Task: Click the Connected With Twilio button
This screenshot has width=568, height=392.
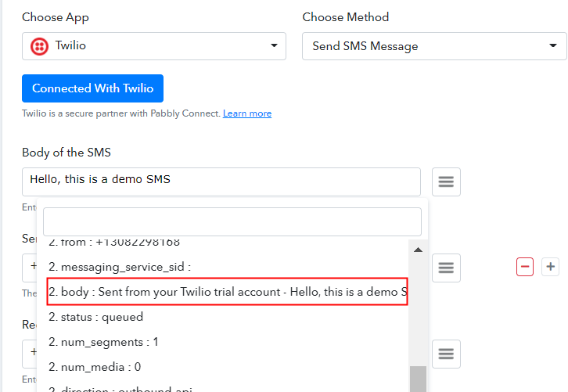Action: [93, 88]
